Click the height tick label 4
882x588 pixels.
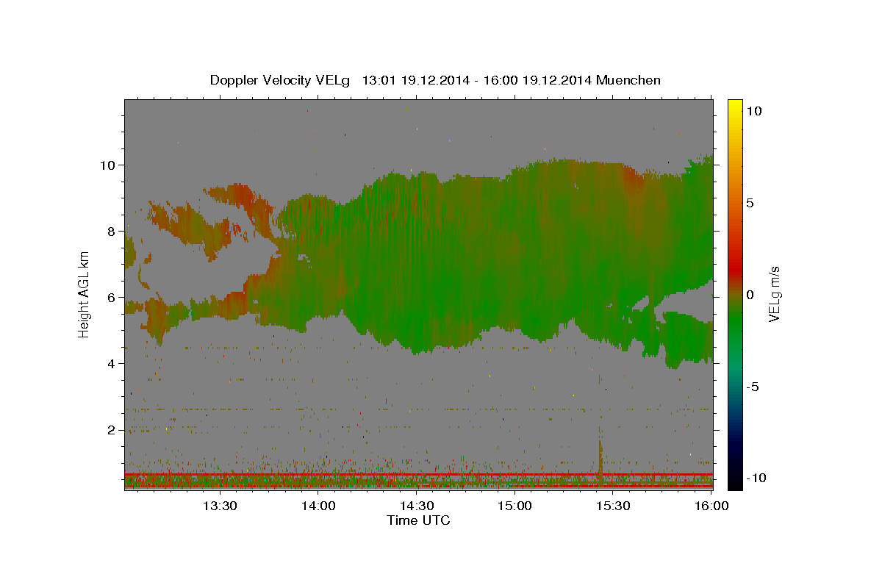pos(112,363)
